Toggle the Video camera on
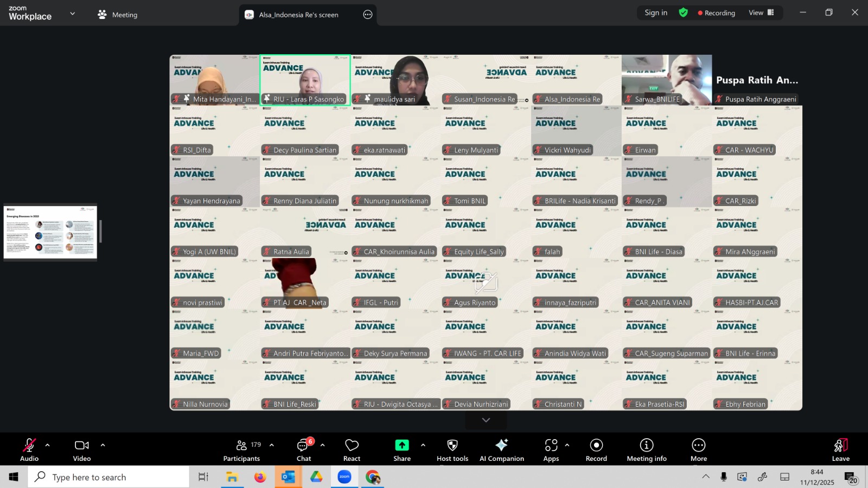Screen dimensions: 868x488 pyautogui.click(x=82, y=450)
